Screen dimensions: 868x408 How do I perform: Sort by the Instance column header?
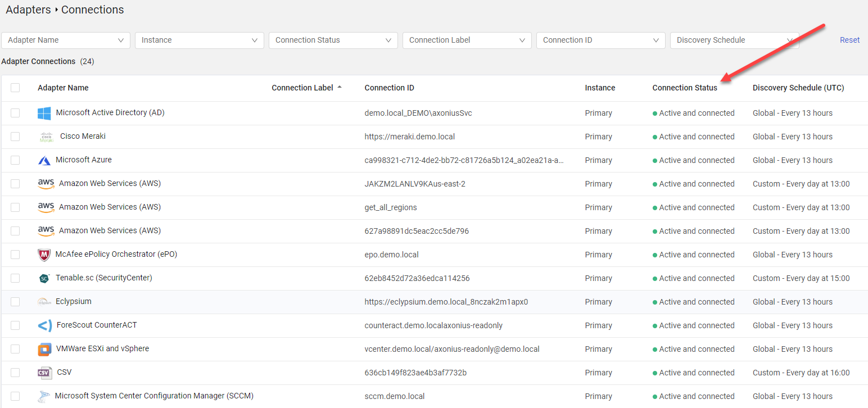click(600, 88)
